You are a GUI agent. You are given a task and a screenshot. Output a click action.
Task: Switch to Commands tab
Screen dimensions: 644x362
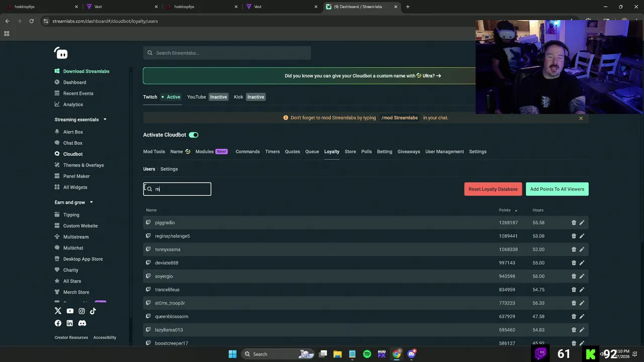pyautogui.click(x=248, y=152)
